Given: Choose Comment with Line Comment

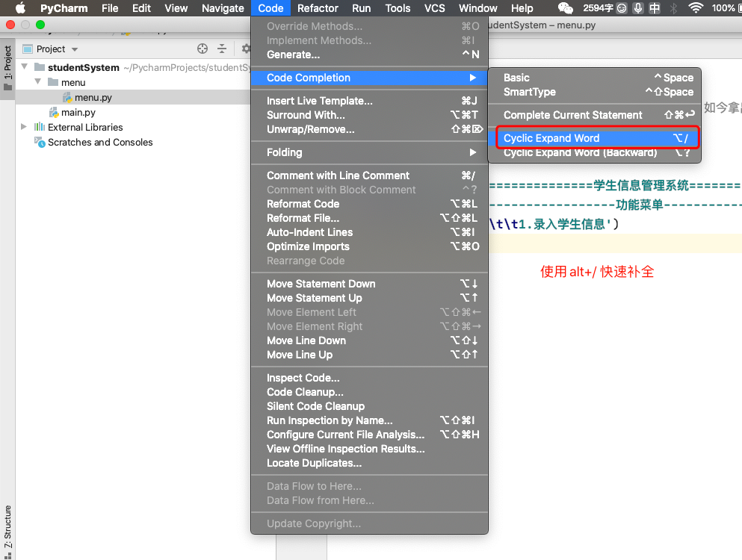Looking at the screenshot, I should click(x=369, y=175).
